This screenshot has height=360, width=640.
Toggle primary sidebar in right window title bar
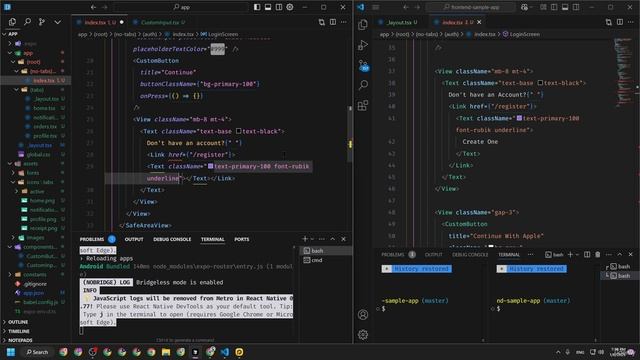554,7
